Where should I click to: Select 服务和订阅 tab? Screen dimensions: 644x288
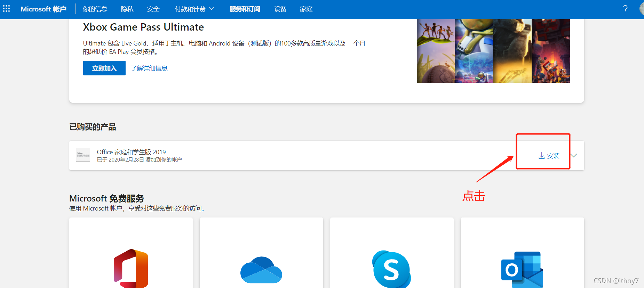245,9
